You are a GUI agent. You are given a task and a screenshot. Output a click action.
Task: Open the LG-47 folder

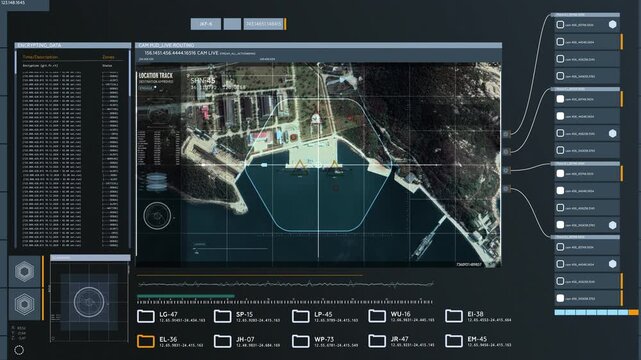(146, 316)
